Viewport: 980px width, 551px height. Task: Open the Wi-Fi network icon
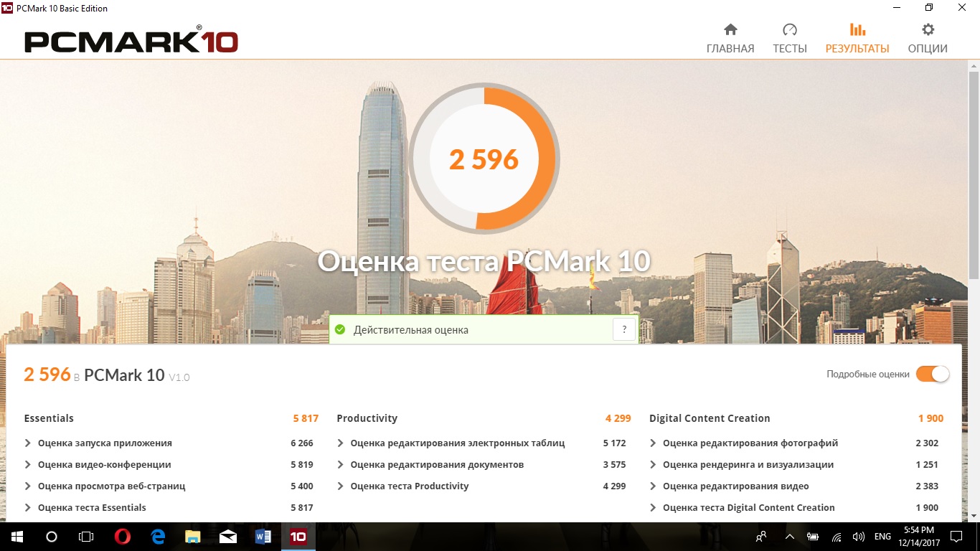(x=837, y=537)
